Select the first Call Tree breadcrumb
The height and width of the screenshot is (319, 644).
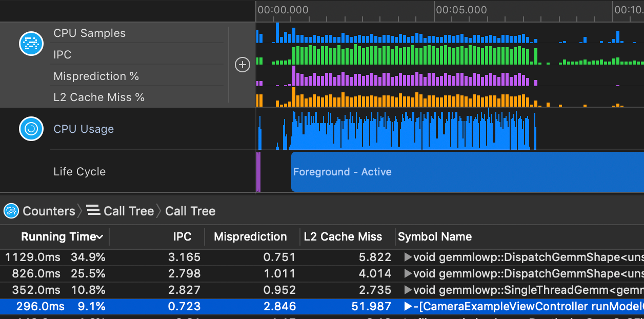coord(128,211)
